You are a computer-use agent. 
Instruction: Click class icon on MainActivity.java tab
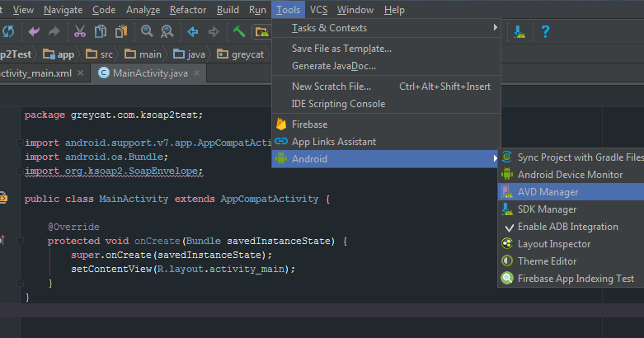[x=104, y=73]
